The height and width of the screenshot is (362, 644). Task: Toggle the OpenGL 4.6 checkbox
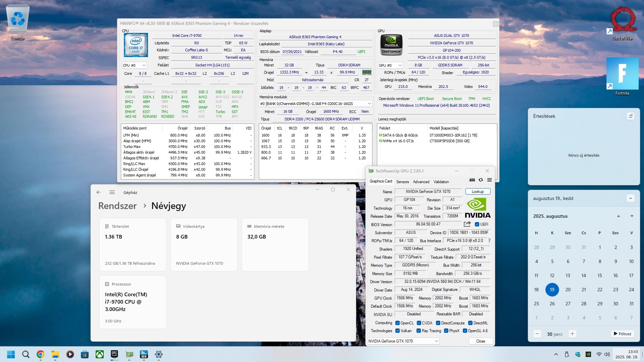tap(465, 331)
